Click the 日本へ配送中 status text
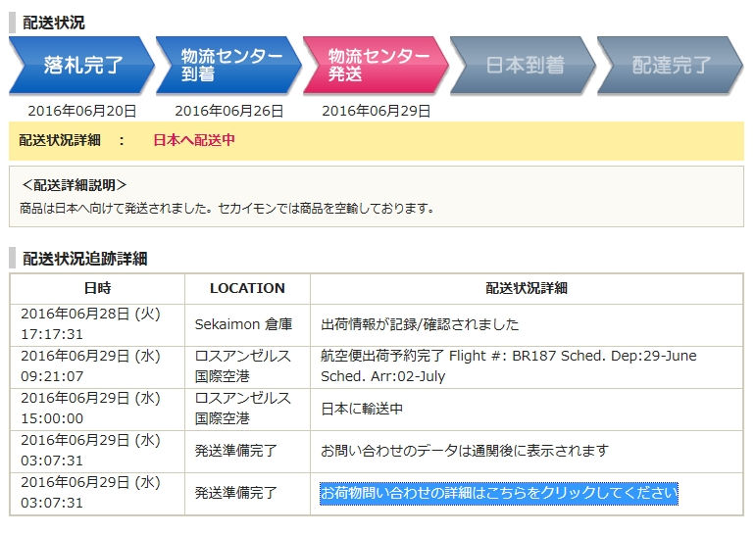Viewport: 756px width, 534px height. pos(194,140)
